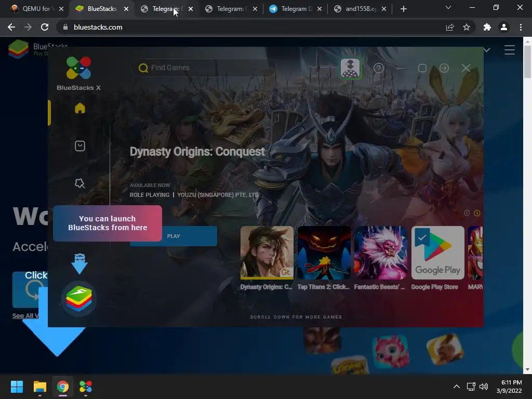Image resolution: width=532 pixels, height=399 pixels.
Task: Maximize the BlueStacks X window square icon
Action: (422, 68)
